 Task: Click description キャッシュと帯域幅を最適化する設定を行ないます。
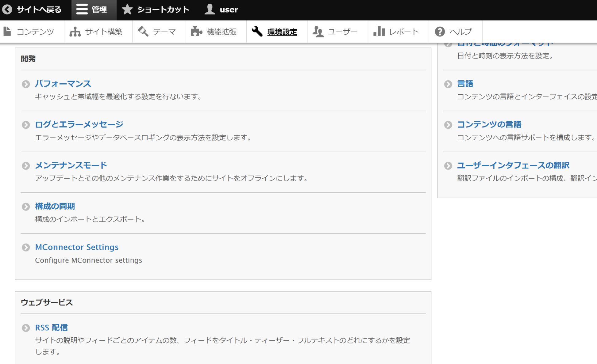119,97
